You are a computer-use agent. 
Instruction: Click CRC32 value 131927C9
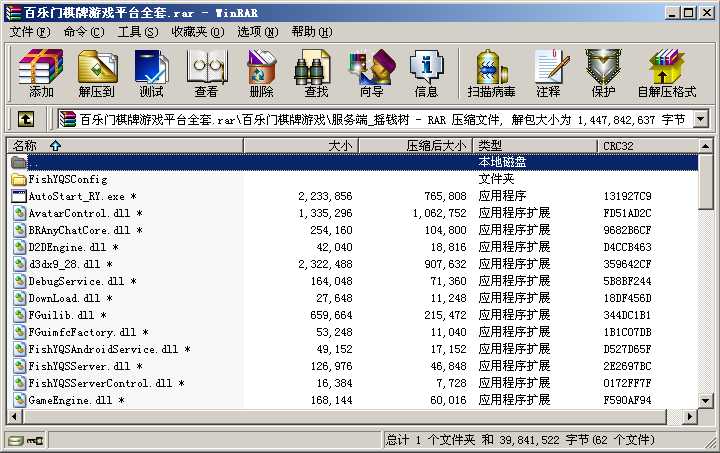[627, 196]
